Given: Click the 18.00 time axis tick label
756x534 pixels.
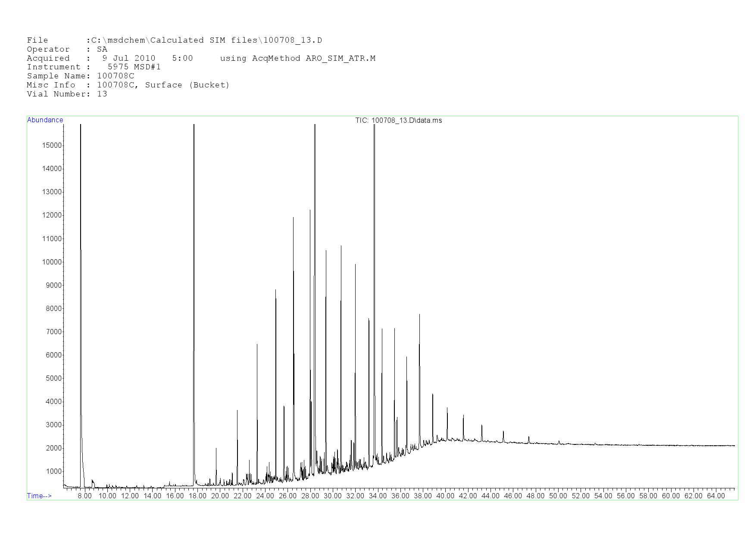Looking at the screenshot, I should [197, 496].
